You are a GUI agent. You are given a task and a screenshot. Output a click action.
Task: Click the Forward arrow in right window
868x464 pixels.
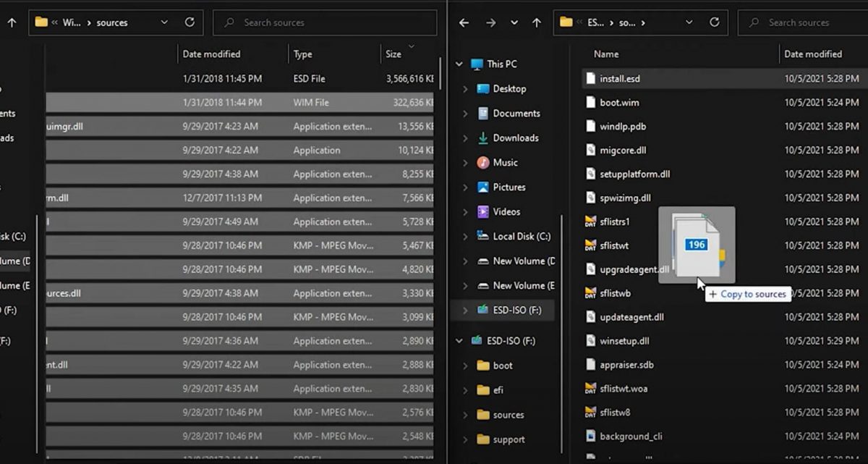[x=490, y=22]
